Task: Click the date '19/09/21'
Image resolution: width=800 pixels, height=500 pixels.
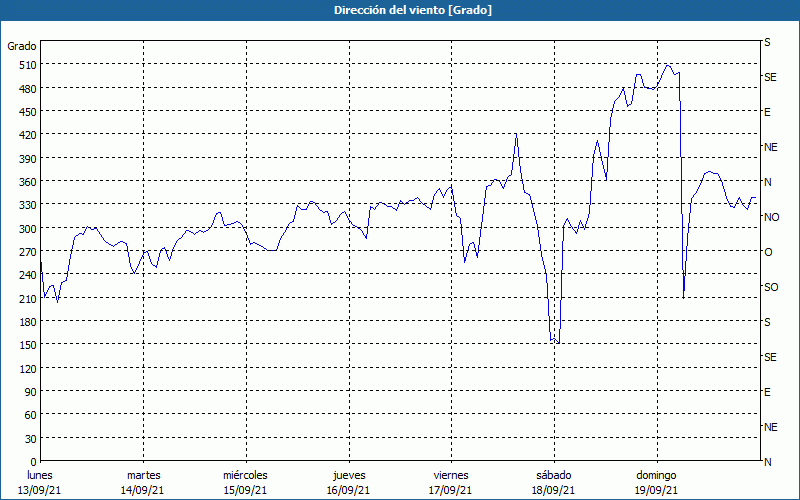Action: coord(657,490)
